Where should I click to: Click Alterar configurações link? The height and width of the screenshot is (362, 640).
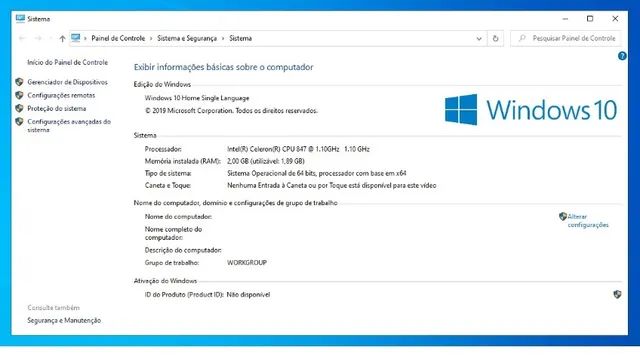click(x=588, y=221)
